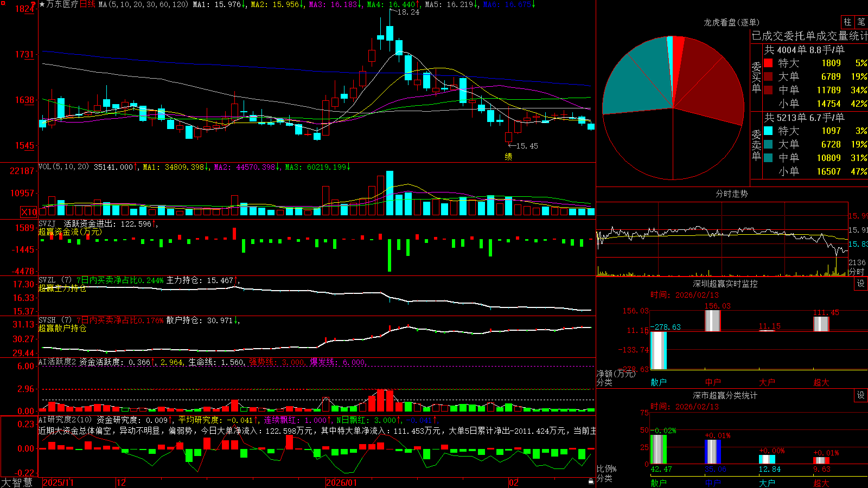Click the 超大 9.63 bar

[x=821, y=461]
